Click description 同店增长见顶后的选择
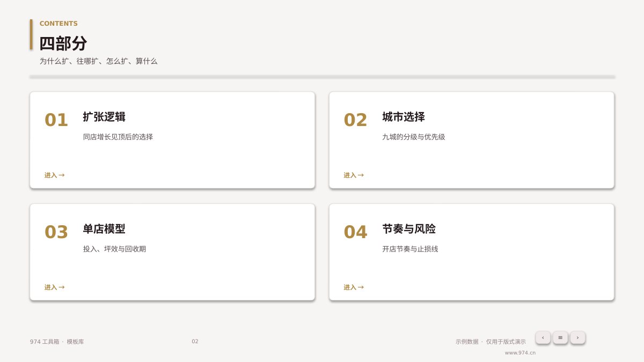The image size is (644, 362). coord(118,137)
